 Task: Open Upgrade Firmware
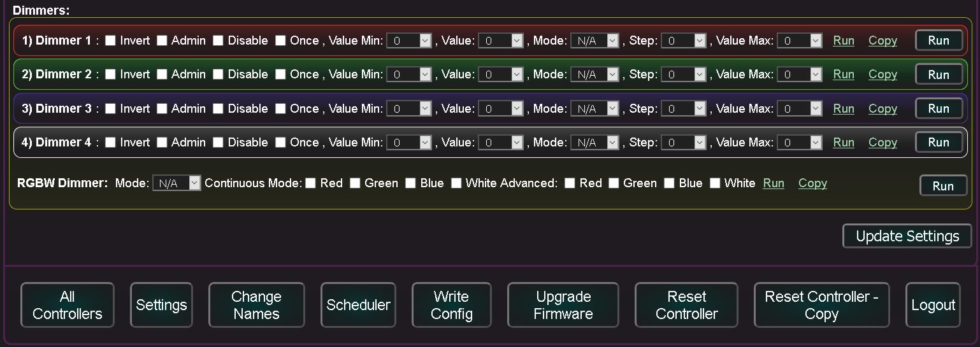point(563,305)
